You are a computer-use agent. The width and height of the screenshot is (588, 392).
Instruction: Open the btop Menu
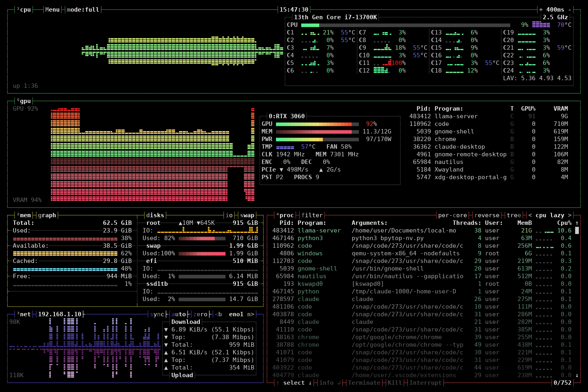(52, 10)
